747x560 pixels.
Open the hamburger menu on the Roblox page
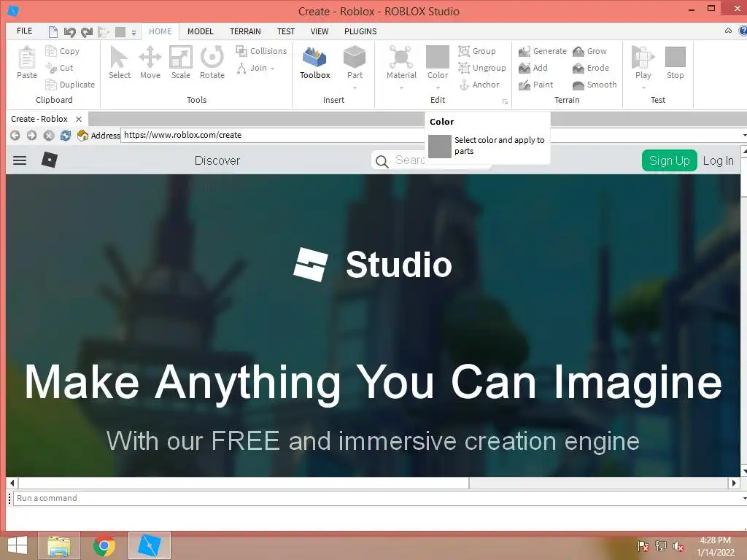click(20, 160)
